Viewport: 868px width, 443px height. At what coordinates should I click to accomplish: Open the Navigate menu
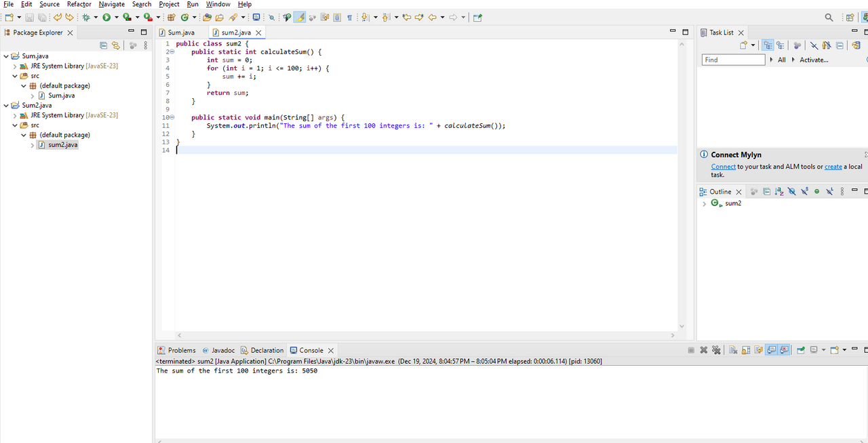point(112,4)
